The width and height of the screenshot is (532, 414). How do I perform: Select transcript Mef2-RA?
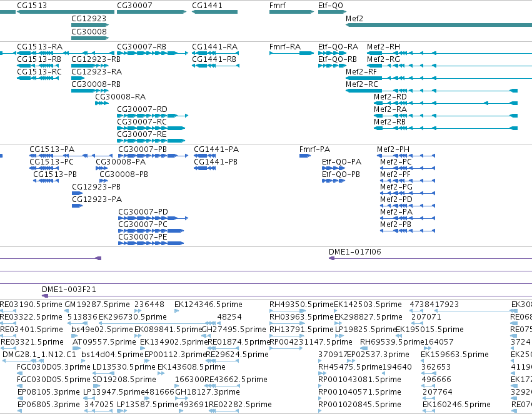[x=391, y=109]
